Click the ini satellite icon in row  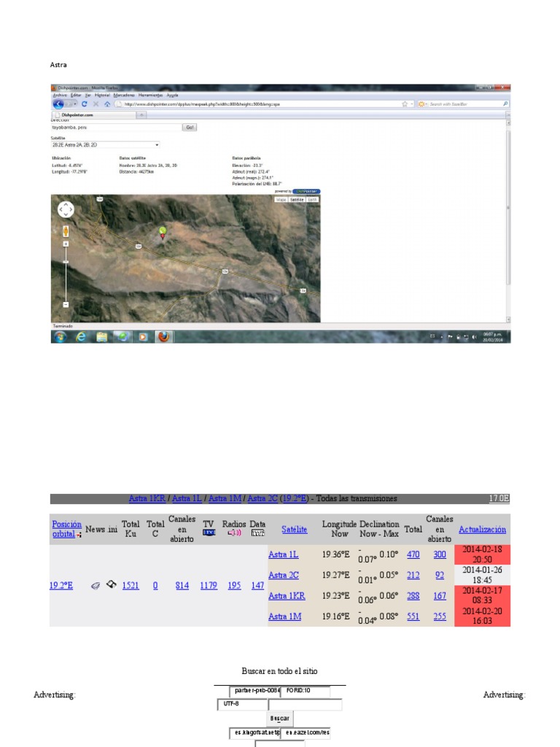tap(112, 584)
